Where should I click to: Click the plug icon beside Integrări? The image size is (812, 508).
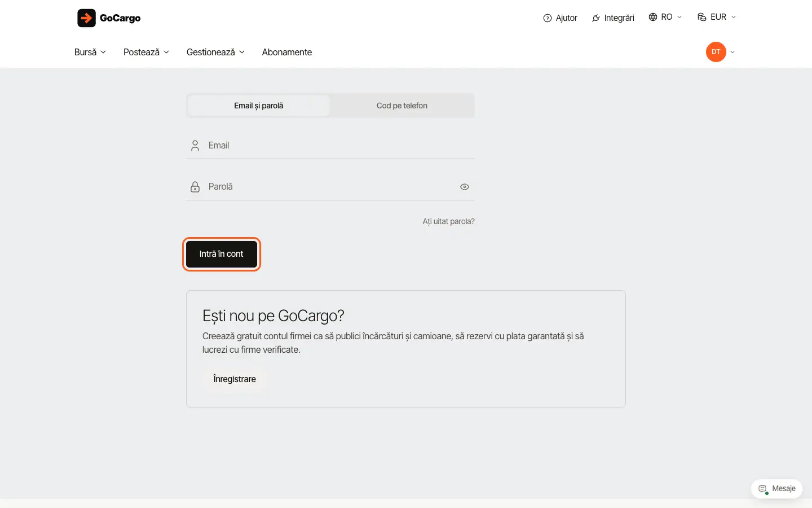tap(596, 18)
